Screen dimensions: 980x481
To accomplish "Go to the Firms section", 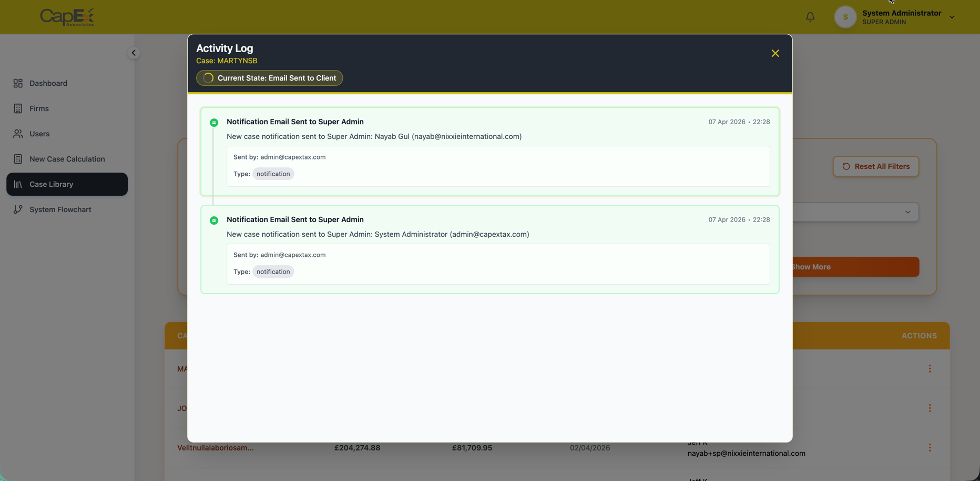I will (39, 108).
